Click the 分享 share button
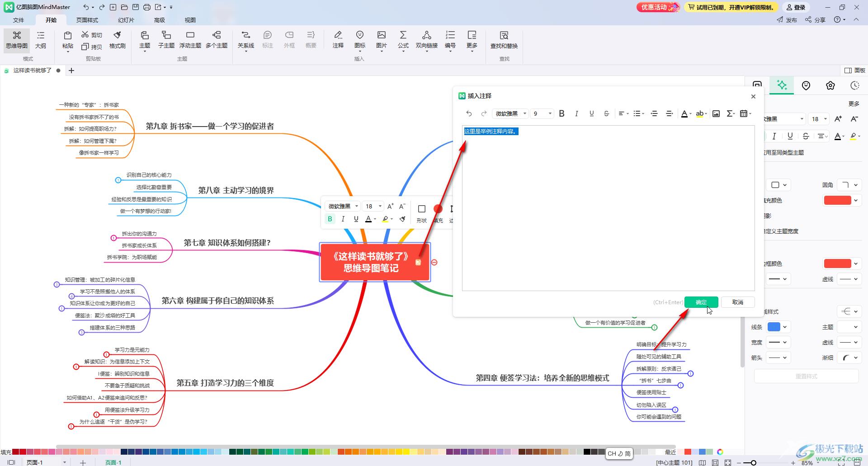Image resolution: width=868 pixels, height=466 pixels. (815, 20)
